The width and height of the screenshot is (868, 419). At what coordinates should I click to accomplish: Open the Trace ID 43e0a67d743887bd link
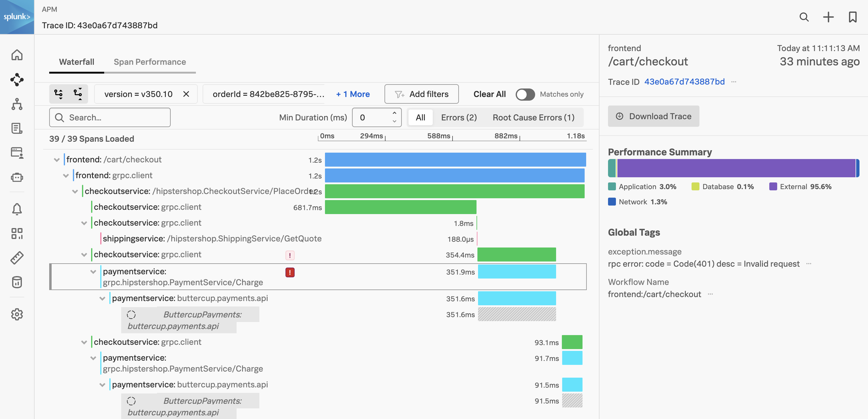coord(684,81)
